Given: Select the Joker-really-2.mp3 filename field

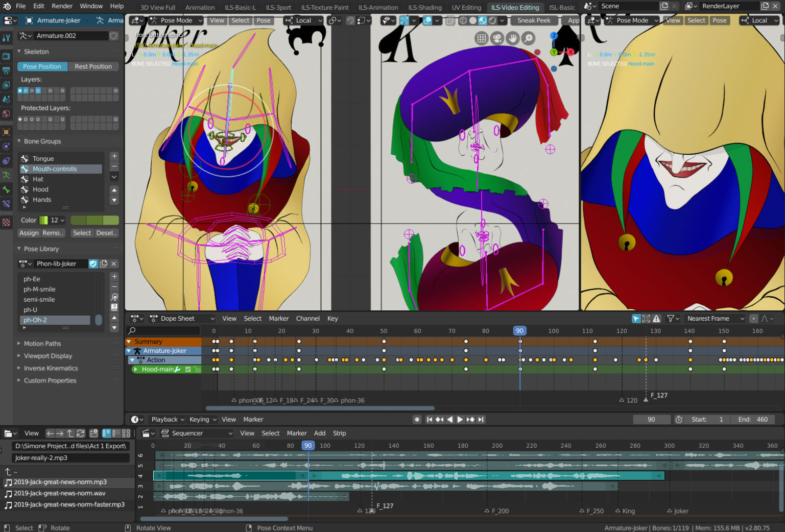Looking at the screenshot, I should 70,458.
